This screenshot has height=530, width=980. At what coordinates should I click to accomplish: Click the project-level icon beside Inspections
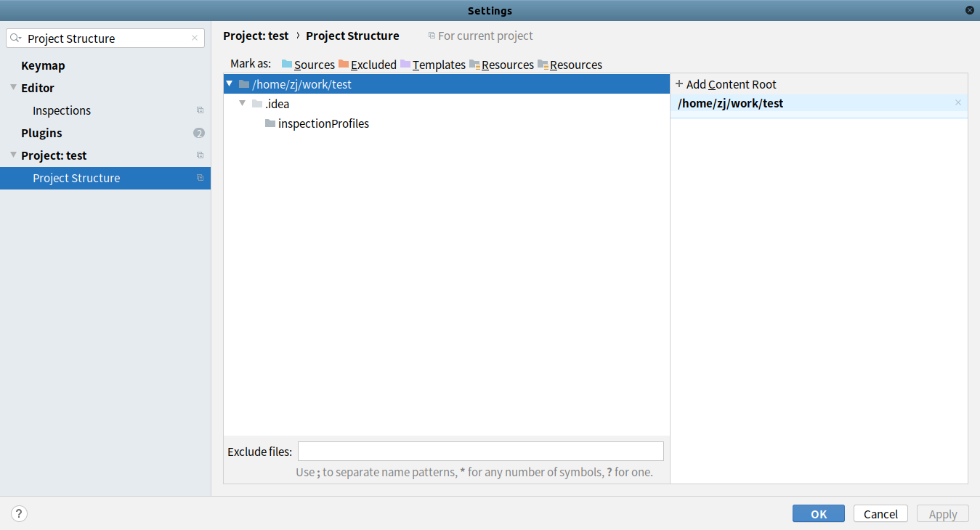coord(200,110)
